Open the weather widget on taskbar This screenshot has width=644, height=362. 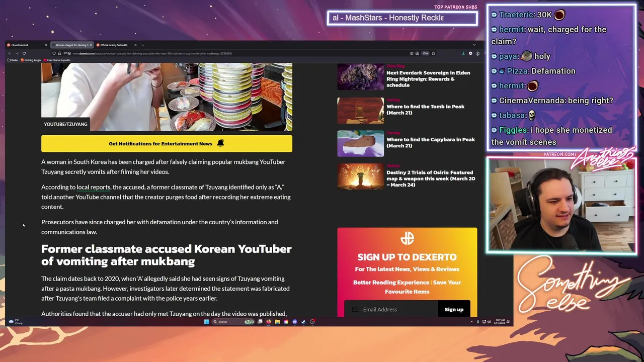pyautogui.click(x=16, y=321)
